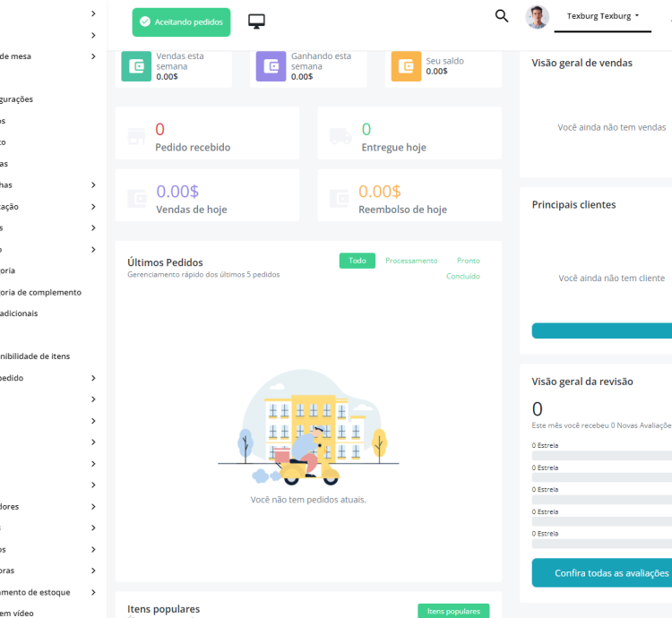Click the search magnifier icon
This screenshot has height=618, width=672.
coord(502,16)
